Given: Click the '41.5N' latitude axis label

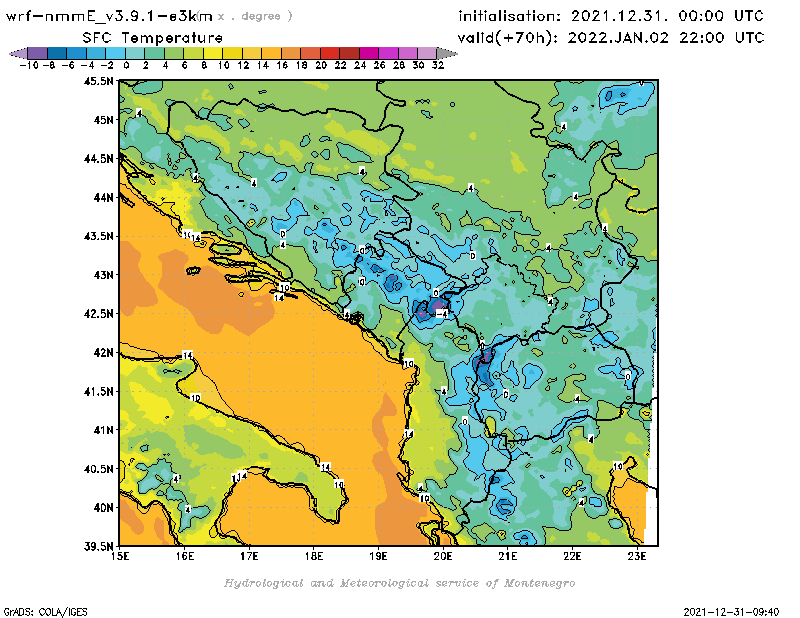Looking at the screenshot, I should (x=99, y=391).
